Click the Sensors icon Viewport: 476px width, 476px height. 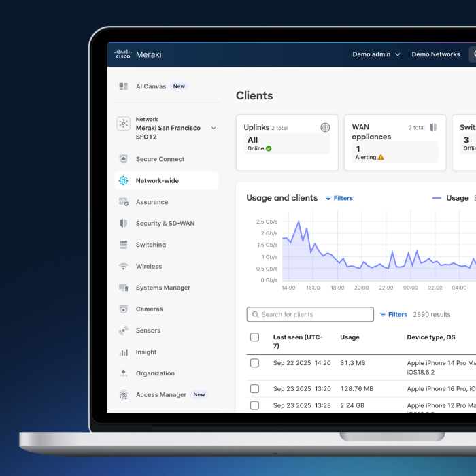click(123, 330)
